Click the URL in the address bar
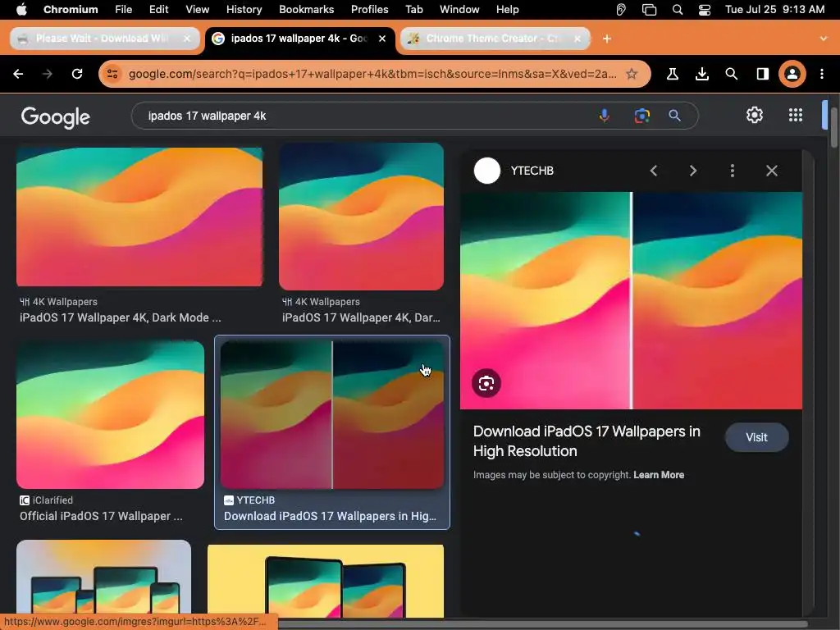The height and width of the screenshot is (630, 840). (372, 74)
